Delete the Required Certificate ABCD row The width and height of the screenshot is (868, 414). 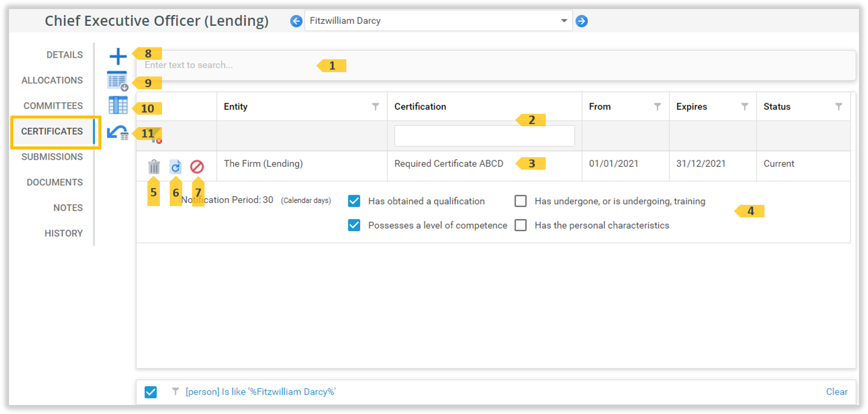click(x=153, y=166)
